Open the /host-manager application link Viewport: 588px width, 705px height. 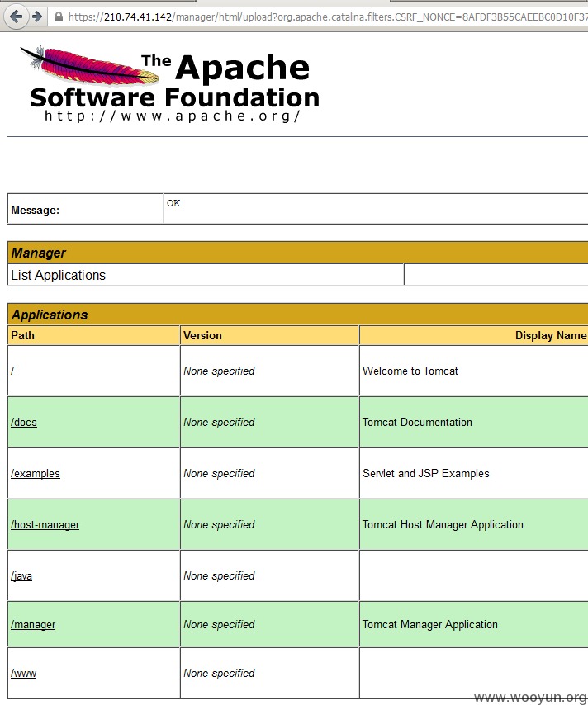coord(45,525)
